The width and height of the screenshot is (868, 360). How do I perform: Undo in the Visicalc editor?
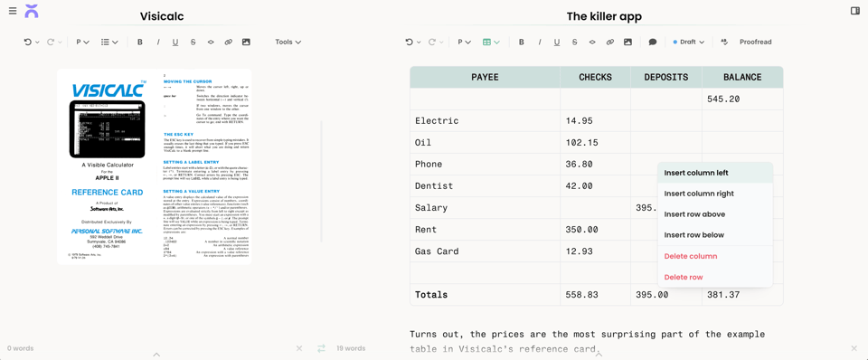[28, 43]
